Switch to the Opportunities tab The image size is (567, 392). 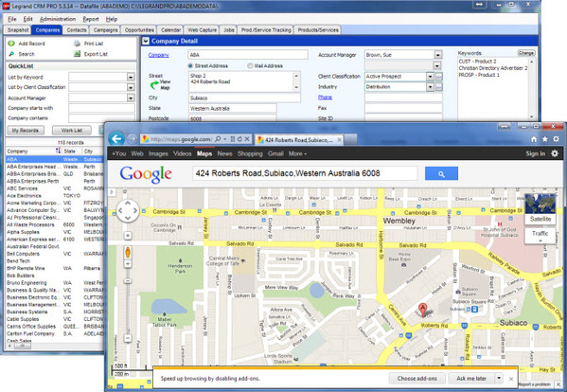coord(139,30)
